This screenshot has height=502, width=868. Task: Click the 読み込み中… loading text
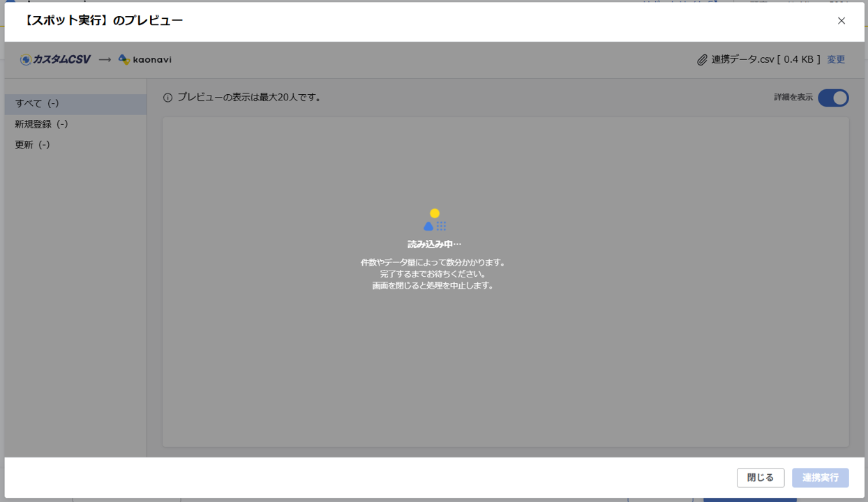[x=435, y=245]
